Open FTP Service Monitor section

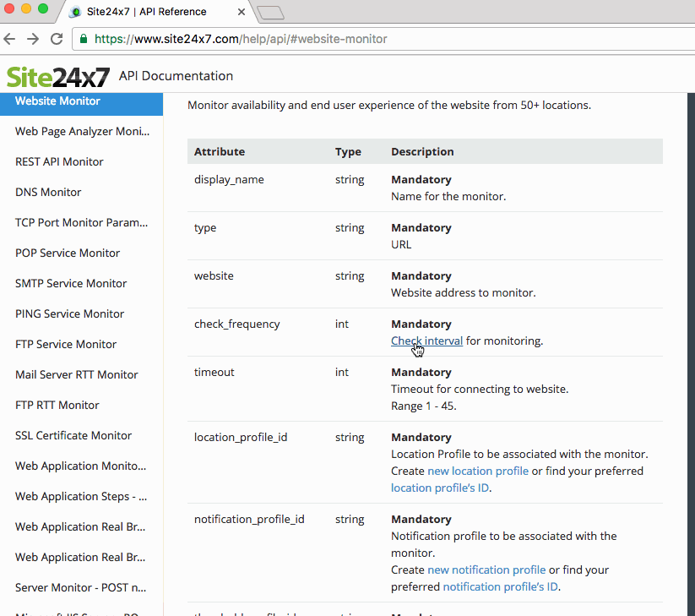coord(66,344)
